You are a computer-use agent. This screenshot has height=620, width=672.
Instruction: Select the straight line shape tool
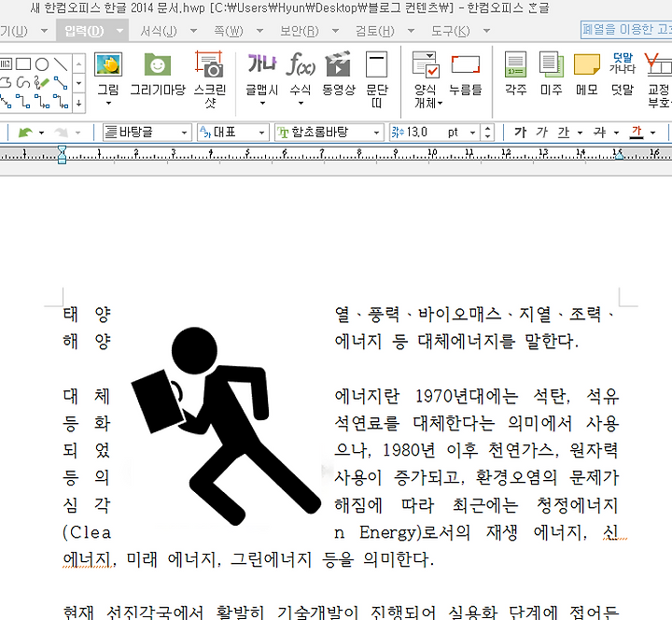[x=61, y=64]
